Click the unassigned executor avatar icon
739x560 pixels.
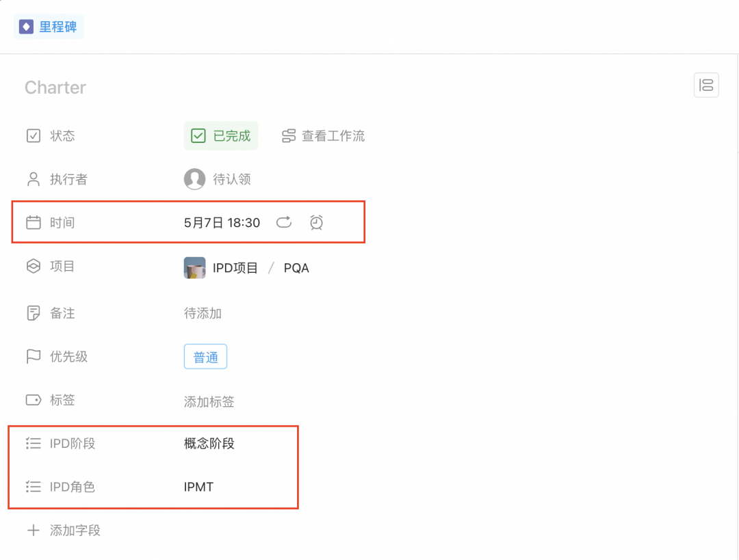coord(194,179)
